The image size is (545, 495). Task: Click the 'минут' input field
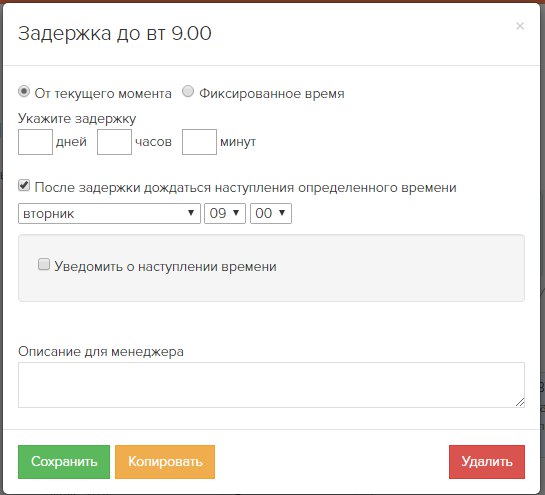point(200,142)
